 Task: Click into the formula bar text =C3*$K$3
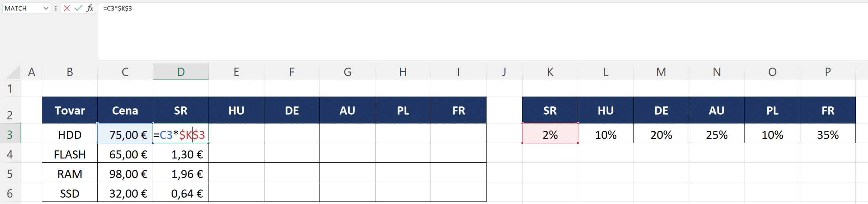[x=118, y=8]
